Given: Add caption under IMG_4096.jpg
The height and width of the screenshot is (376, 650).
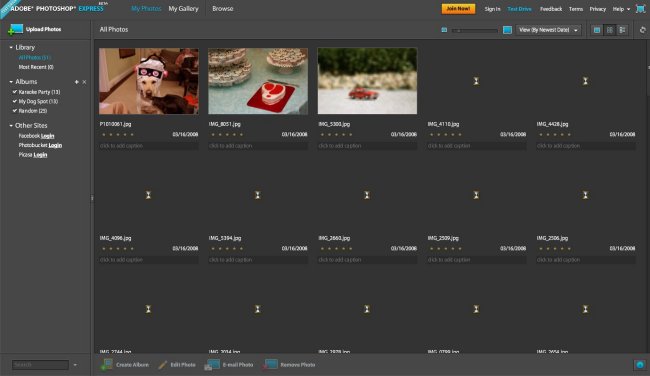Looking at the screenshot, I should click(148, 260).
